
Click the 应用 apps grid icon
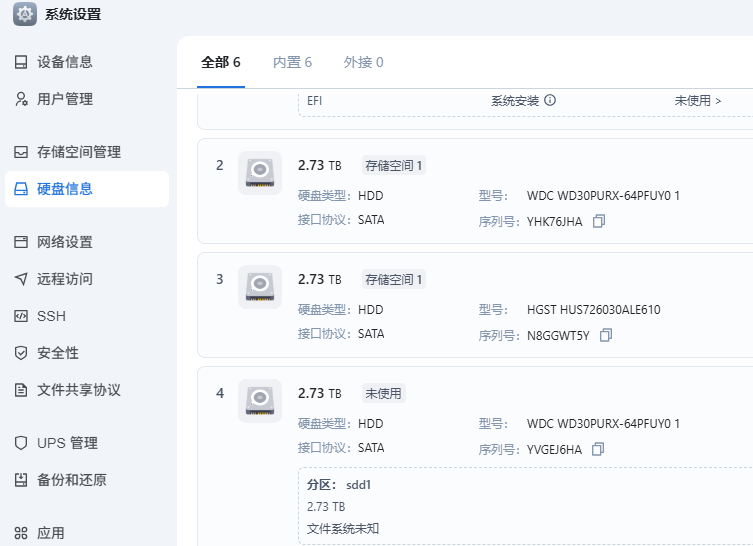click(x=21, y=533)
